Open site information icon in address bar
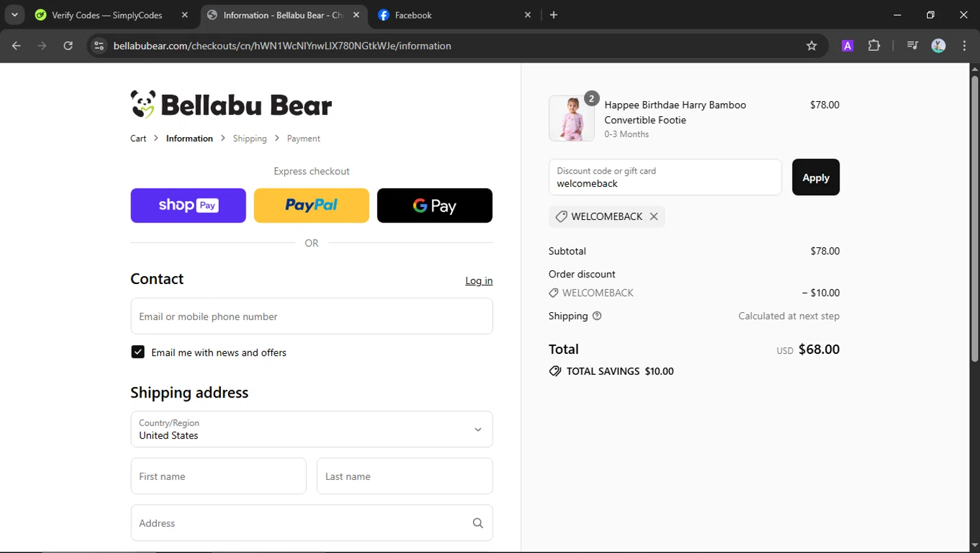 point(99,46)
